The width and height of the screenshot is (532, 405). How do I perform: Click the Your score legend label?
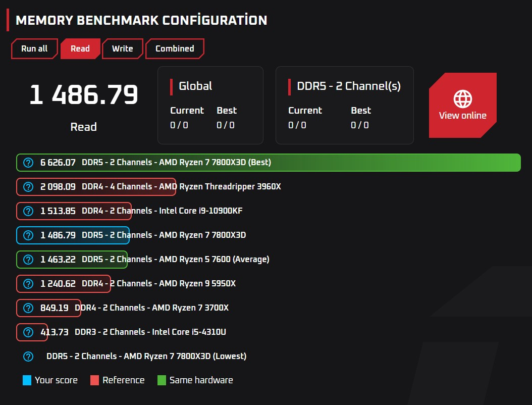click(57, 380)
